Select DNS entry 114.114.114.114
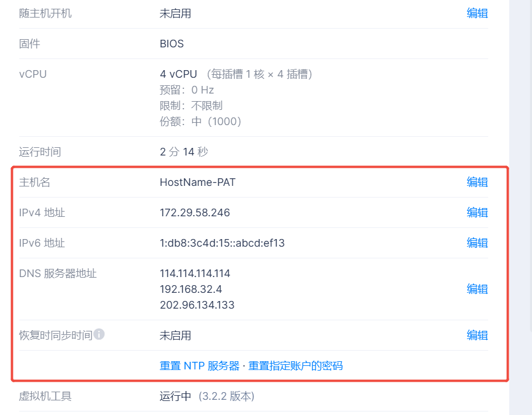The height and width of the screenshot is (415, 532). pyautogui.click(x=195, y=274)
